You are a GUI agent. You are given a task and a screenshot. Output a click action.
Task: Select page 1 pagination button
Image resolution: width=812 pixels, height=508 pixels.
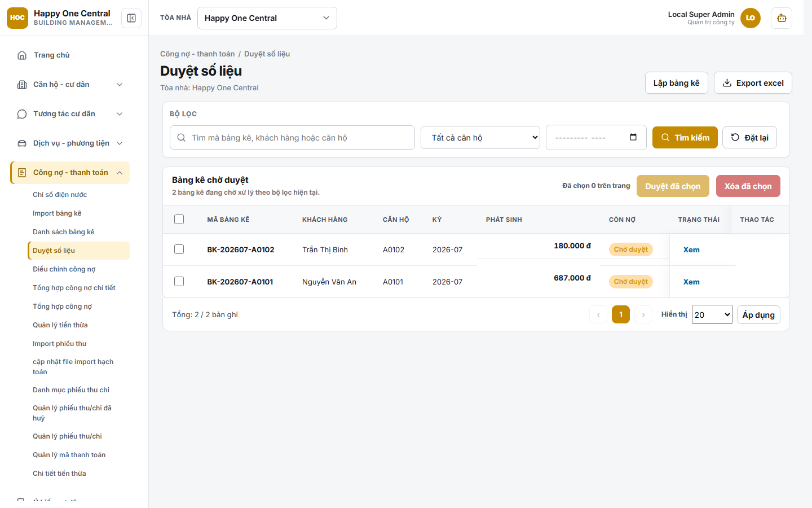(621, 314)
